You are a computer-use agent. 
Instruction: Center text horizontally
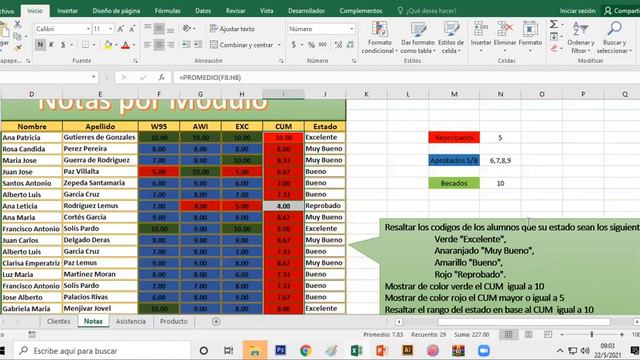159,44
